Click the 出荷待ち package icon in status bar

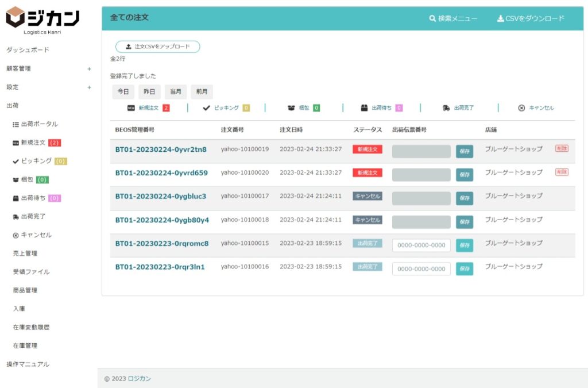point(364,107)
